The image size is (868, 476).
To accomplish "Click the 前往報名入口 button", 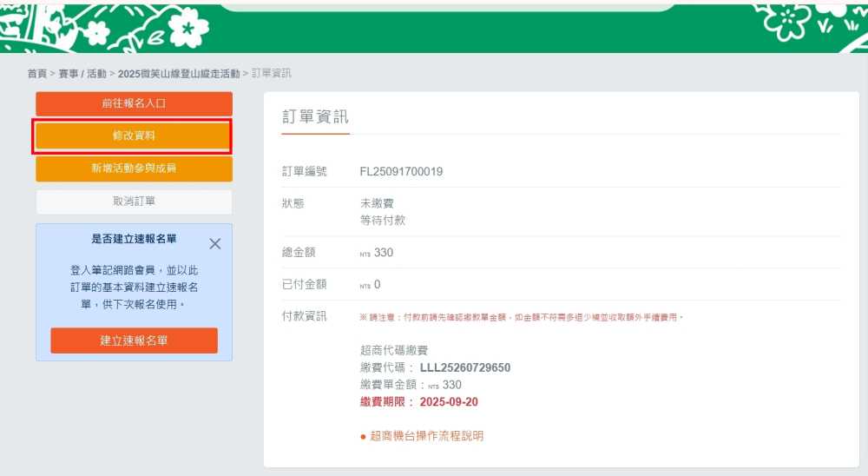I will coord(134,103).
